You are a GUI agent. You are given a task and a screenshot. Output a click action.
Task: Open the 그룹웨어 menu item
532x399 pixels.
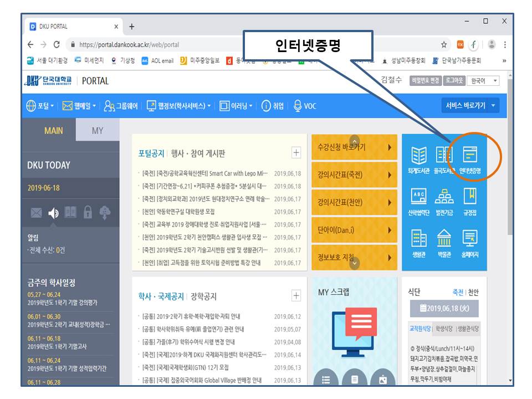click(x=121, y=106)
